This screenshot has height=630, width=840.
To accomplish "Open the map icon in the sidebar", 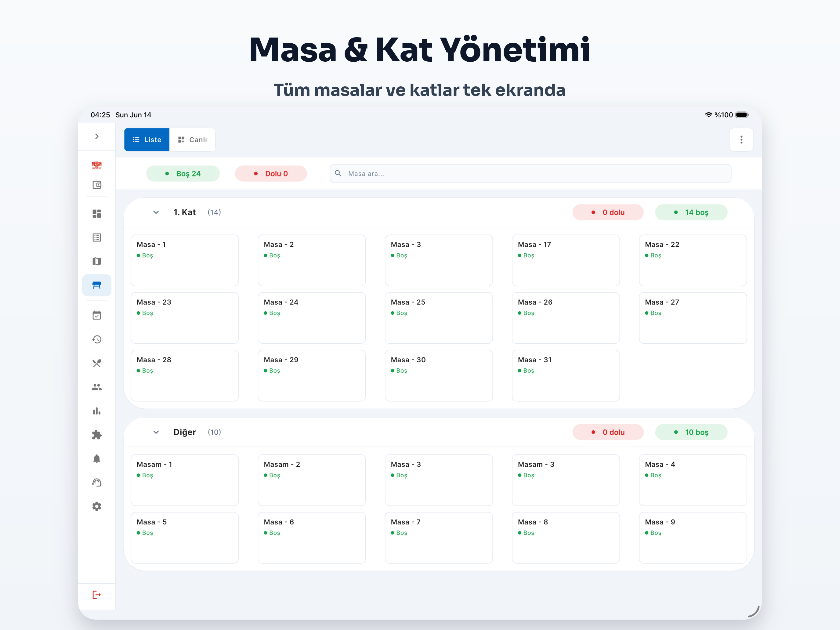I will click(97, 261).
